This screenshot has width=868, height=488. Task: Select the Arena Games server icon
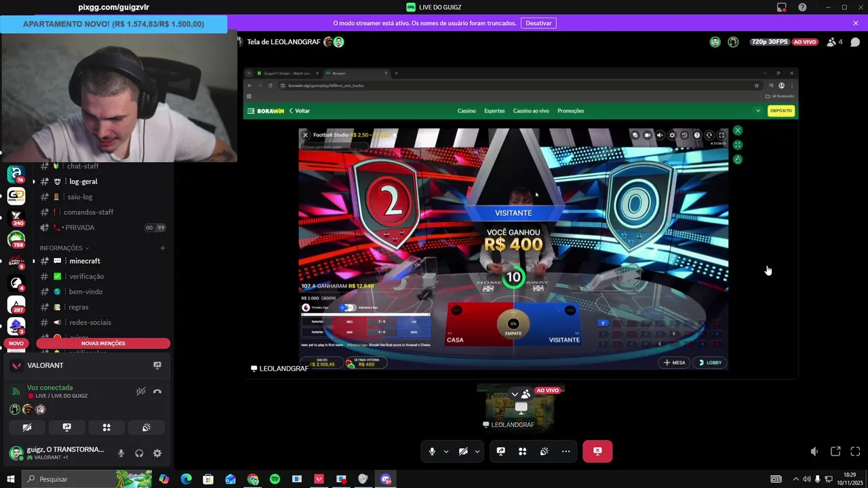pos(16,261)
